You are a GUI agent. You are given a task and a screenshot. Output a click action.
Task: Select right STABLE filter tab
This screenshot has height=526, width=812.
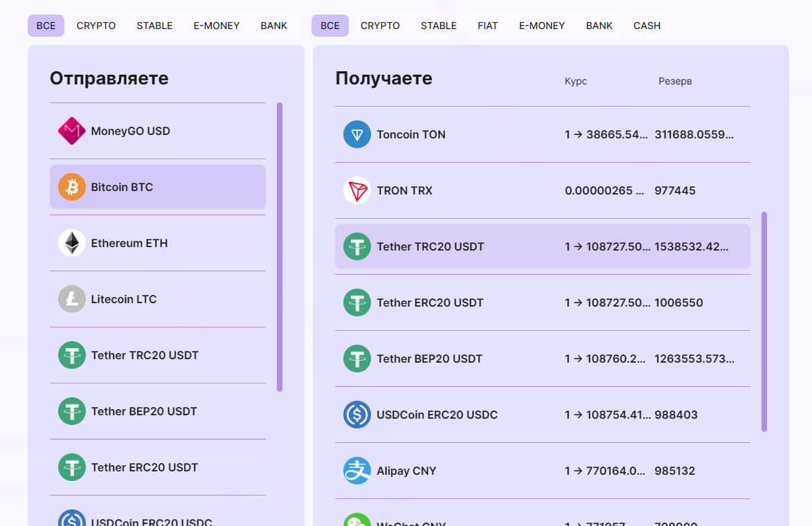point(439,26)
